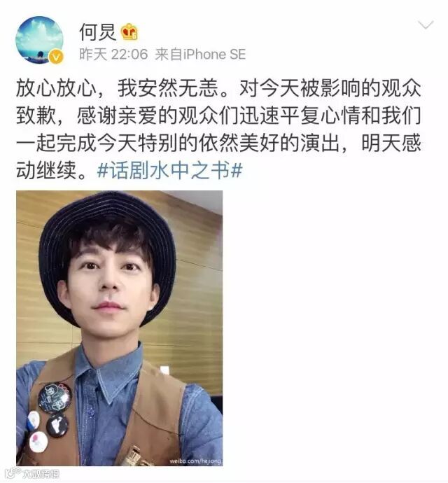Click the black footprint pin badge
Screen dimensions: 448x483
pos(57,426)
